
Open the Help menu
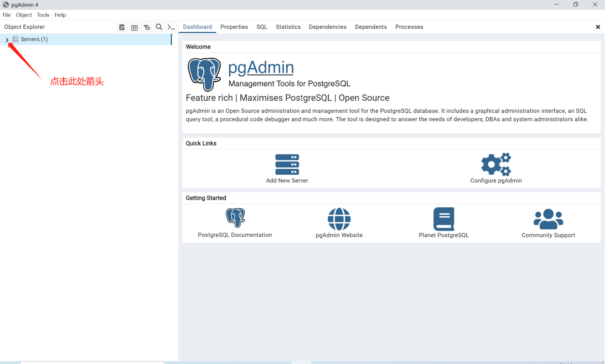60,15
